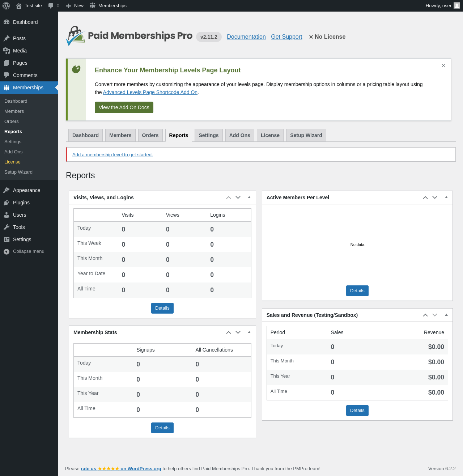Open comments bubble in admin bar

(x=51, y=6)
